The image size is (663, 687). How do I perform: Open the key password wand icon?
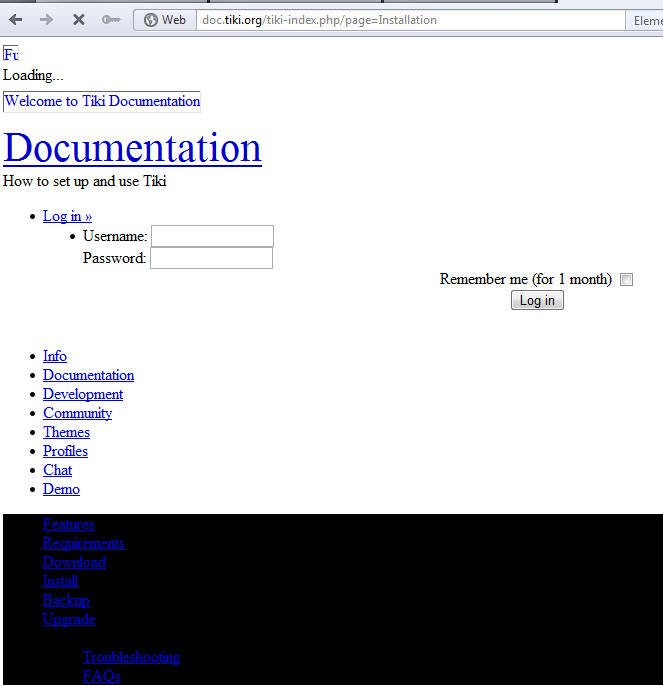[110, 20]
